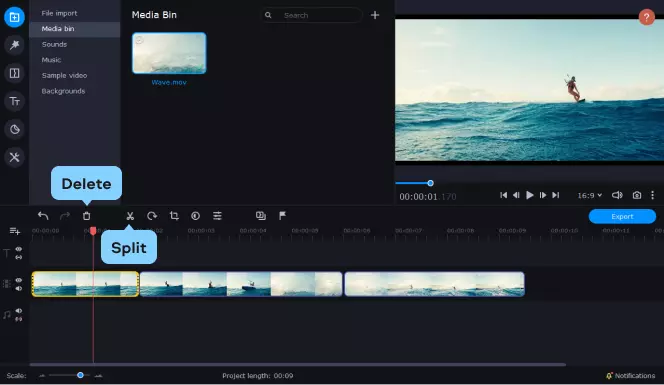The image size is (664, 385).
Task: Add media with the plus icon
Action: 375,15
